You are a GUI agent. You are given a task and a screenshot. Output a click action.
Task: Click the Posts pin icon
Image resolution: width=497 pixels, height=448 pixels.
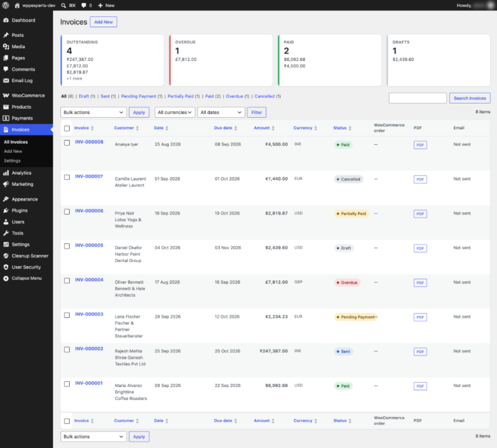point(6,35)
